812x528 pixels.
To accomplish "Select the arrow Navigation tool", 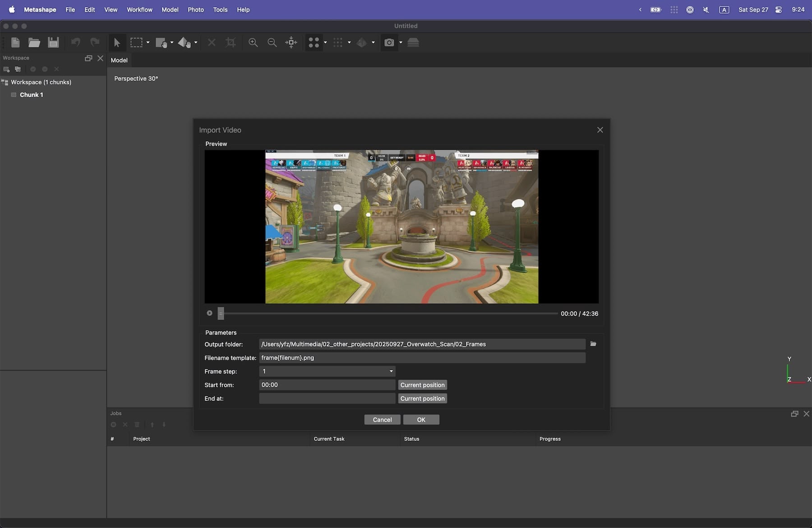I will click(x=117, y=42).
